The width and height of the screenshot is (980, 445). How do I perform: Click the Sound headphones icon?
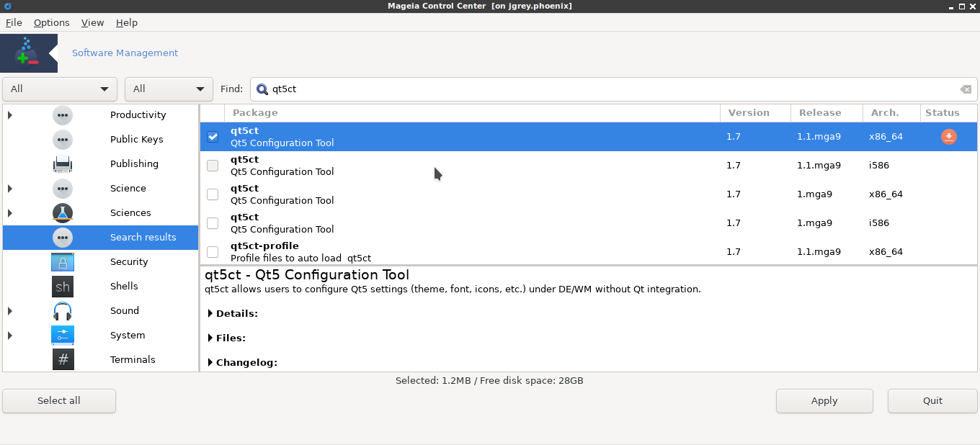(63, 311)
